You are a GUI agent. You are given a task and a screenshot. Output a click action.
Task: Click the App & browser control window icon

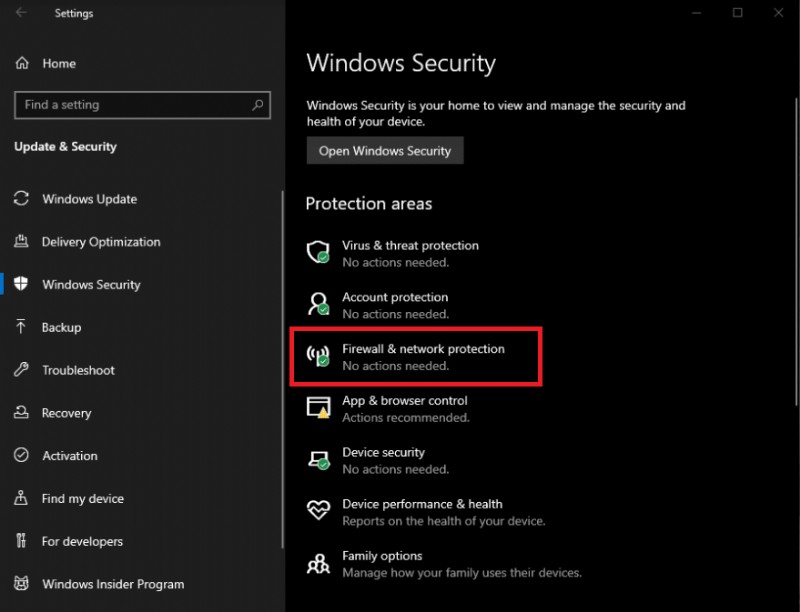click(x=318, y=407)
